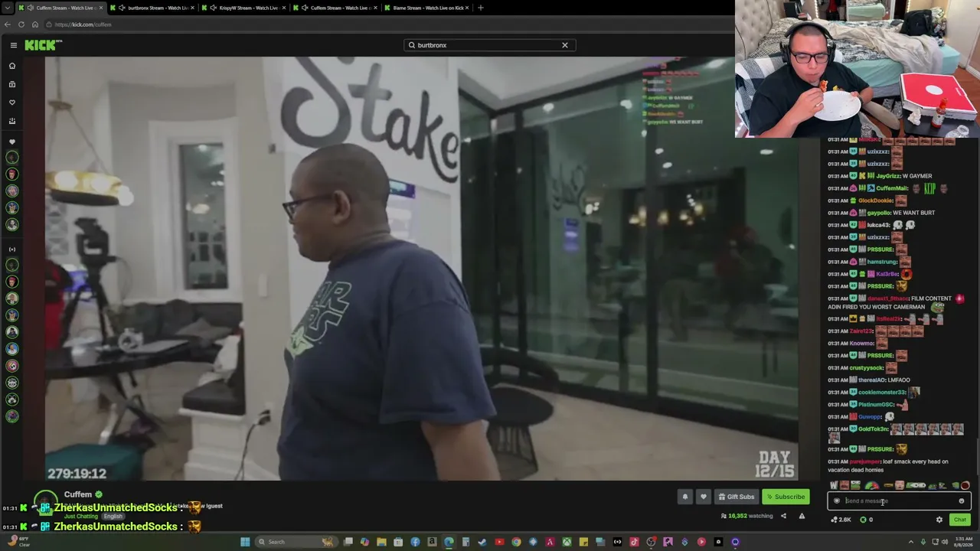This screenshot has width=980, height=551.
Task: Open Steam from the taskbar
Action: click(x=482, y=542)
